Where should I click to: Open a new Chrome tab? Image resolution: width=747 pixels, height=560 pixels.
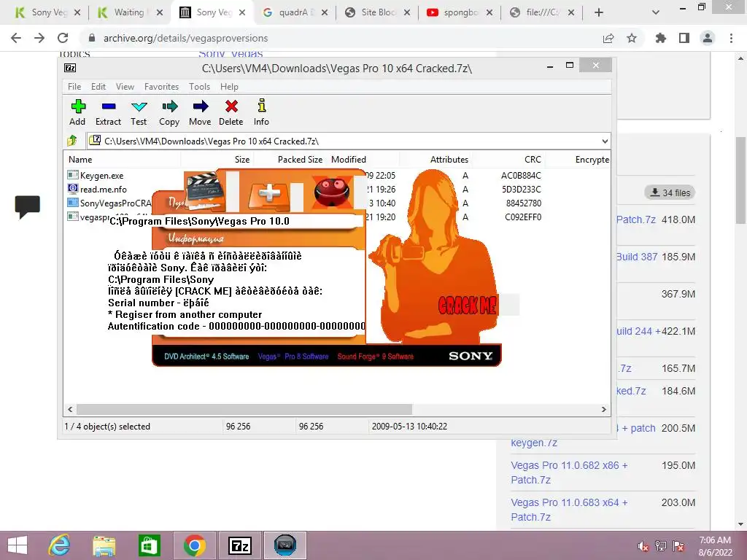tap(599, 13)
